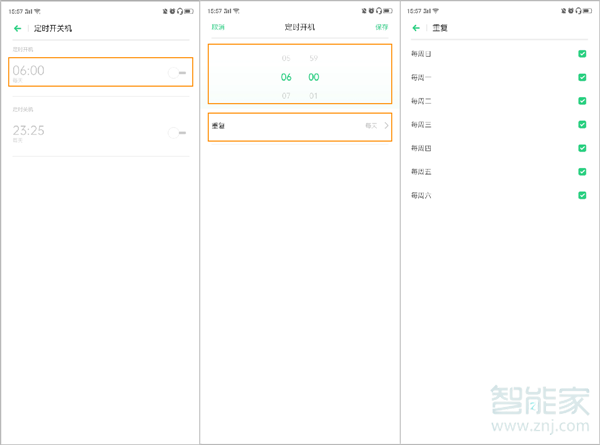Uncheck 每周一 checkbox
600x445 pixels.
pyautogui.click(x=582, y=77)
